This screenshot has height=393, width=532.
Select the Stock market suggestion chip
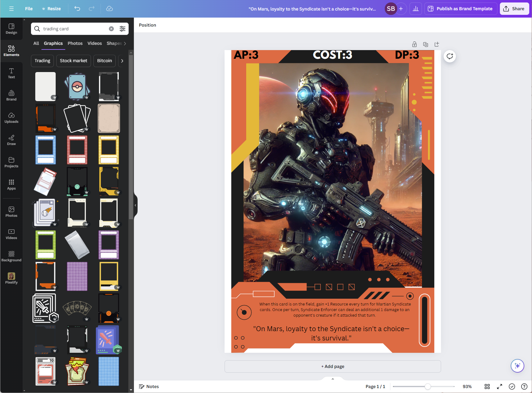coord(74,61)
